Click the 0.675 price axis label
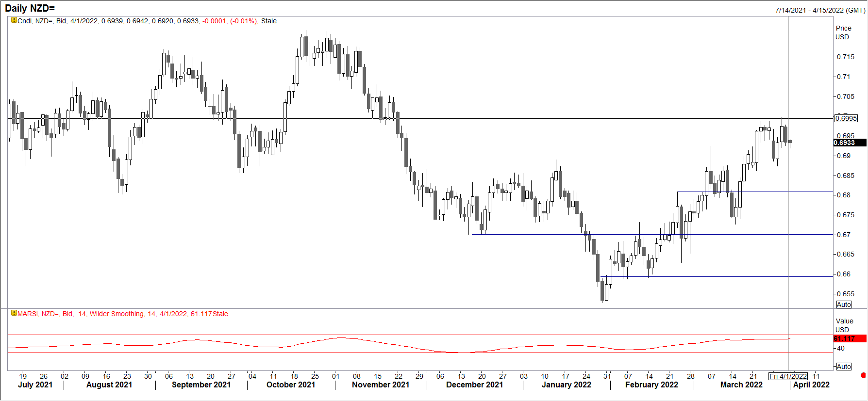Image resolution: width=868 pixels, height=401 pixels. point(846,215)
